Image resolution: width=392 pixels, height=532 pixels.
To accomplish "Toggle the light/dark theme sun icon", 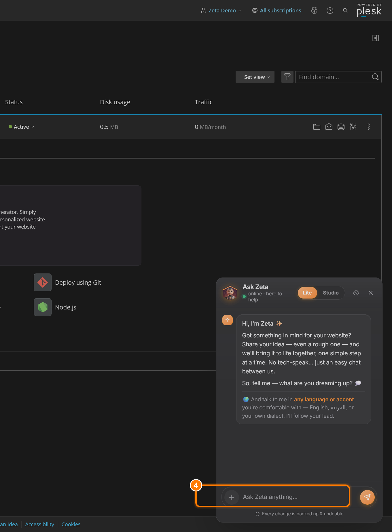I will [345, 11].
